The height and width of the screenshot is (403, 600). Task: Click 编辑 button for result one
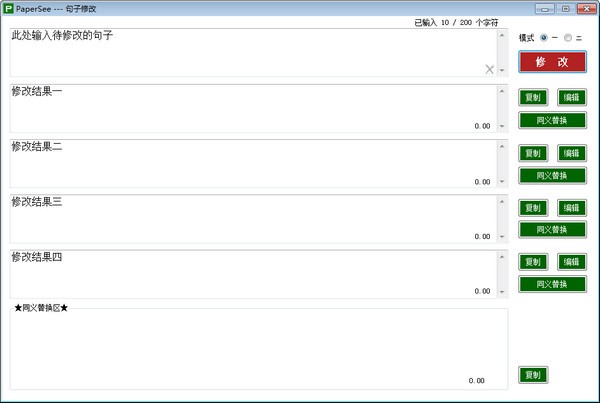570,98
